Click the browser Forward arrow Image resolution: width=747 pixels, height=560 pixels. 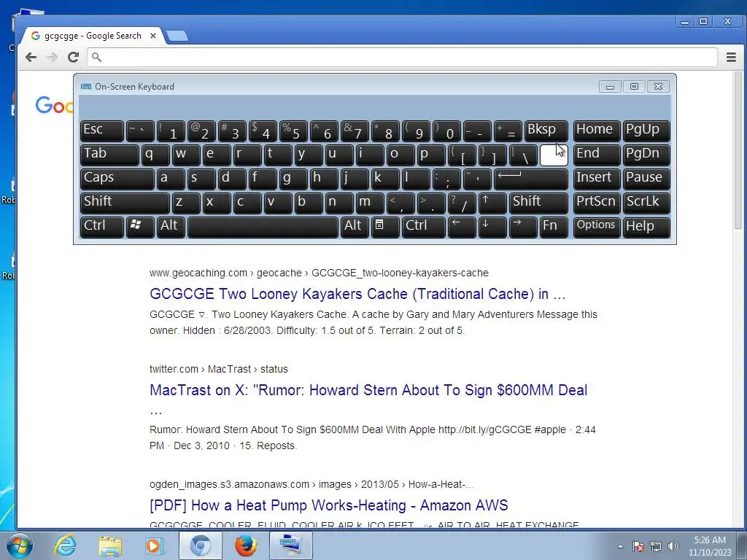pos(52,57)
